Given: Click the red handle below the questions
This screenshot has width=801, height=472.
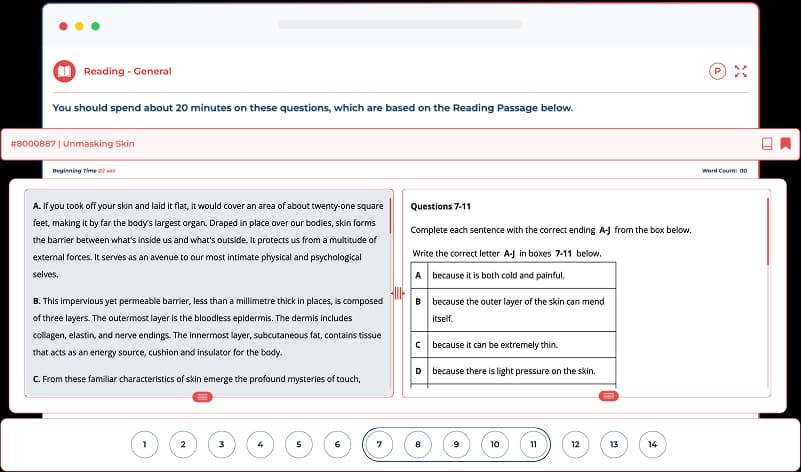Looking at the screenshot, I should [608, 397].
